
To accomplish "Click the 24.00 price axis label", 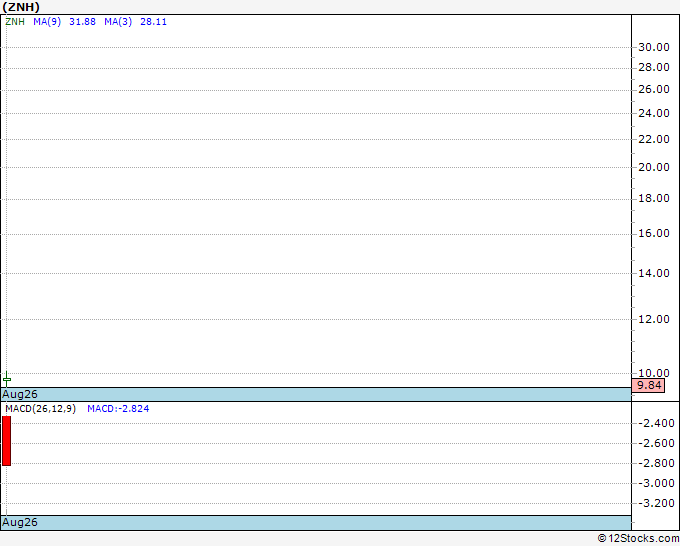I will click(654, 113).
